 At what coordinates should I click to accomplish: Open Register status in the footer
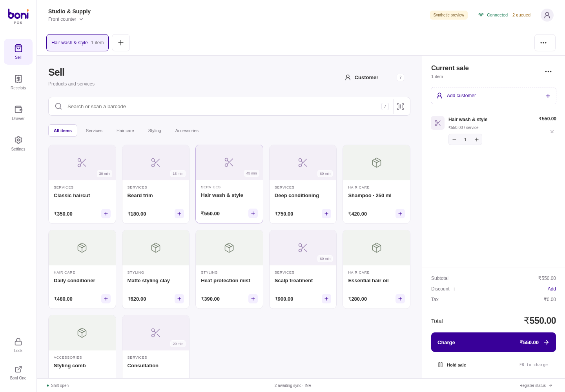tap(536, 385)
